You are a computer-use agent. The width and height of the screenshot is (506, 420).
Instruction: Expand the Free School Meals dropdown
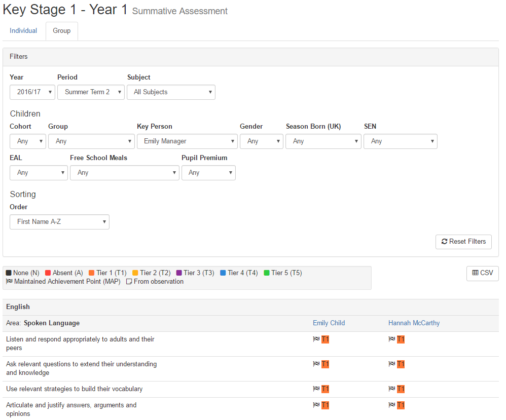(x=125, y=173)
